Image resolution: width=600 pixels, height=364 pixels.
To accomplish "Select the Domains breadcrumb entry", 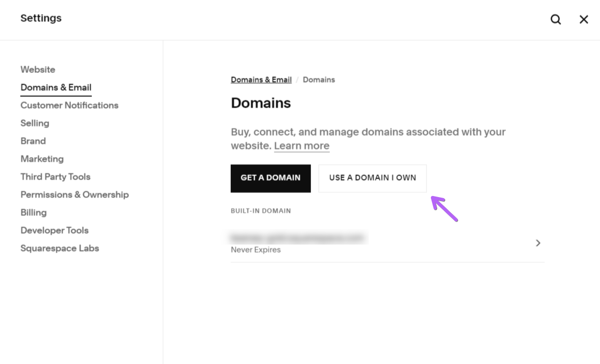I will point(319,80).
